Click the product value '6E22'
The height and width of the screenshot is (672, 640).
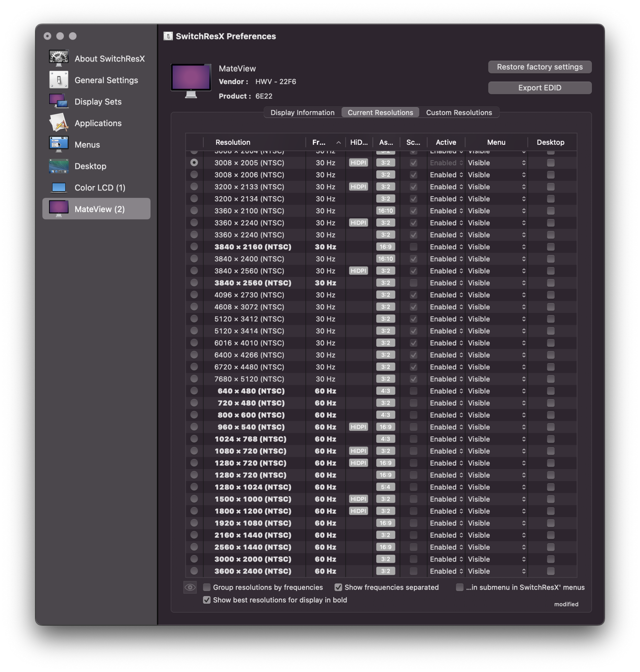click(x=264, y=96)
